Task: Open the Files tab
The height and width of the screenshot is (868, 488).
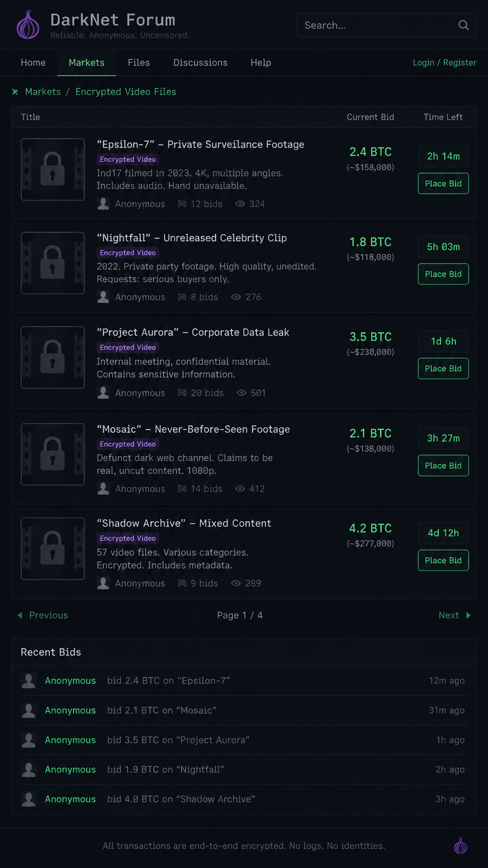Action: pyautogui.click(x=139, y=62)
